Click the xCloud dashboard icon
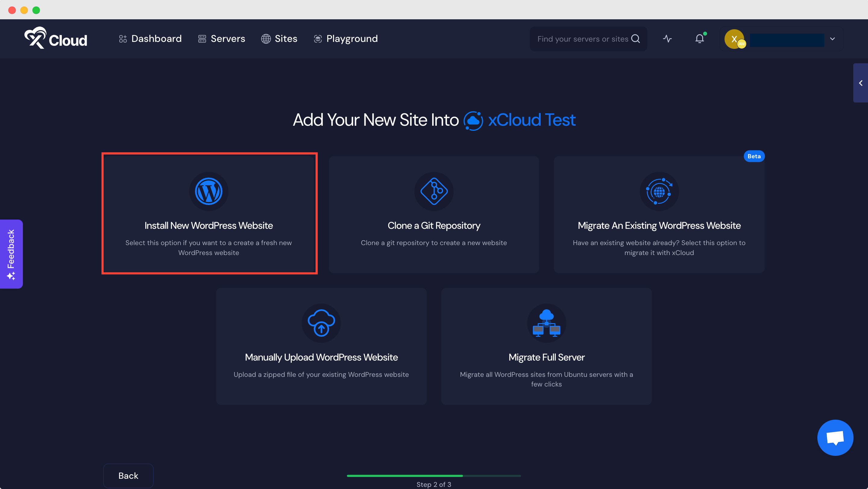This screenshot has width=868, height=489. pos(122,39)
